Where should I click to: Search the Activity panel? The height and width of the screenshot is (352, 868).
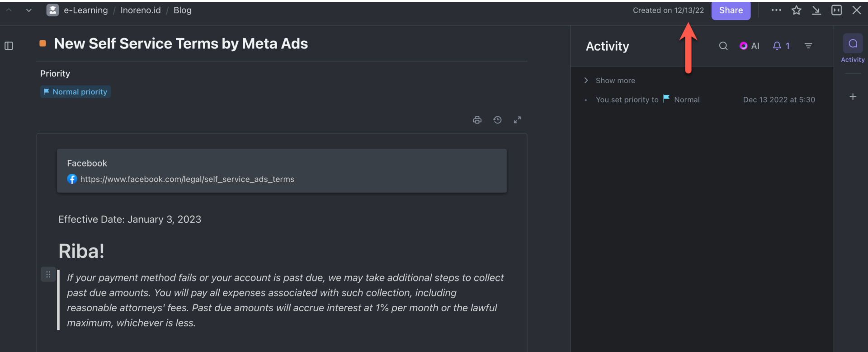[x=723, y=46]
